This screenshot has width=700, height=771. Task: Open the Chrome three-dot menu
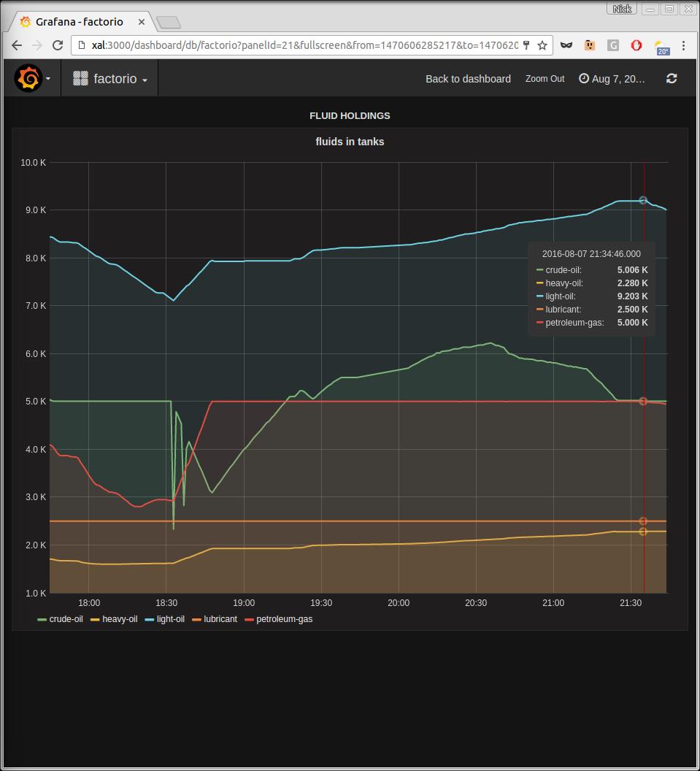683,46
